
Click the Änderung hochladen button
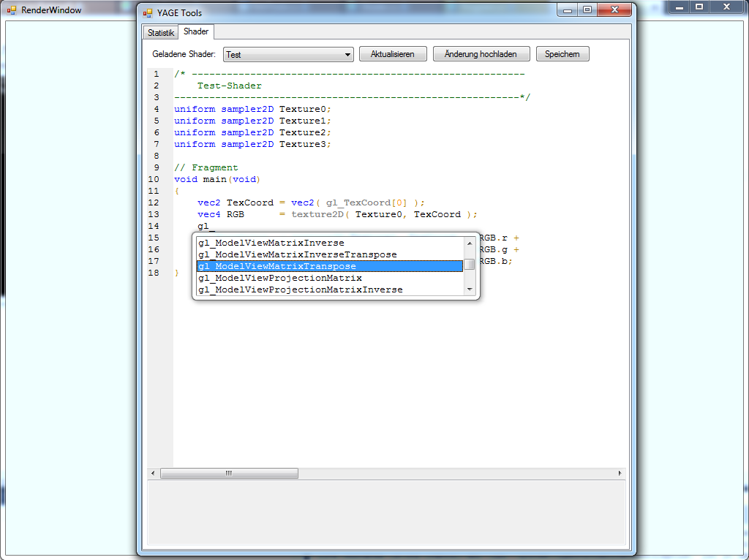(481, 54)
